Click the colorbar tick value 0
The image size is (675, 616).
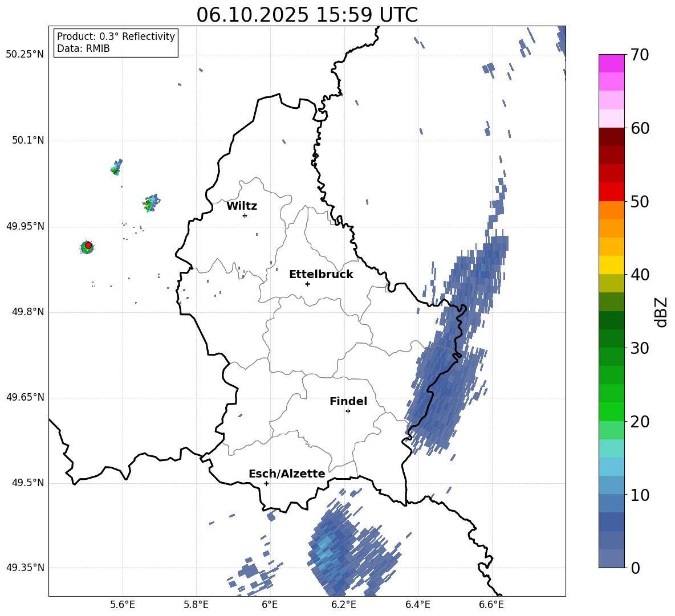coord(635,568)
